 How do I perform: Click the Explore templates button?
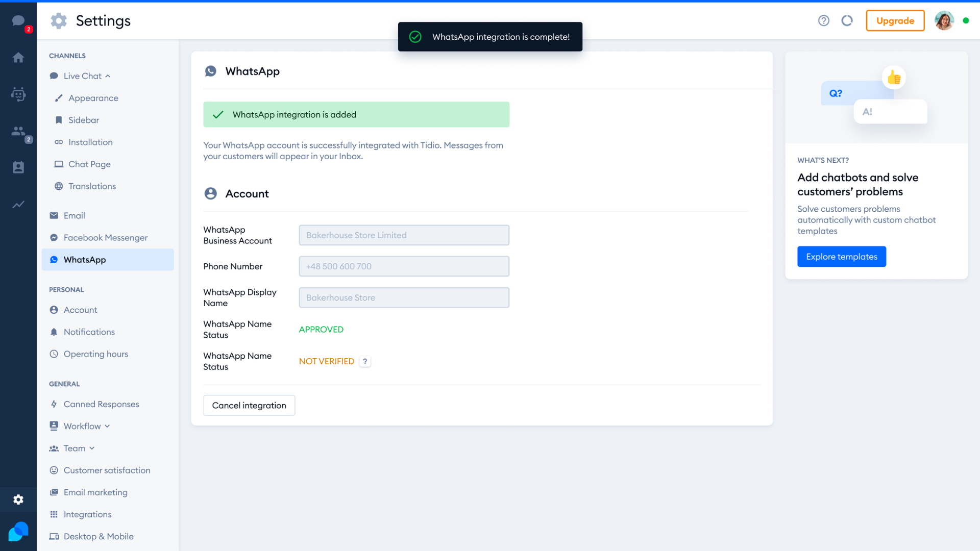click(842, 257)
